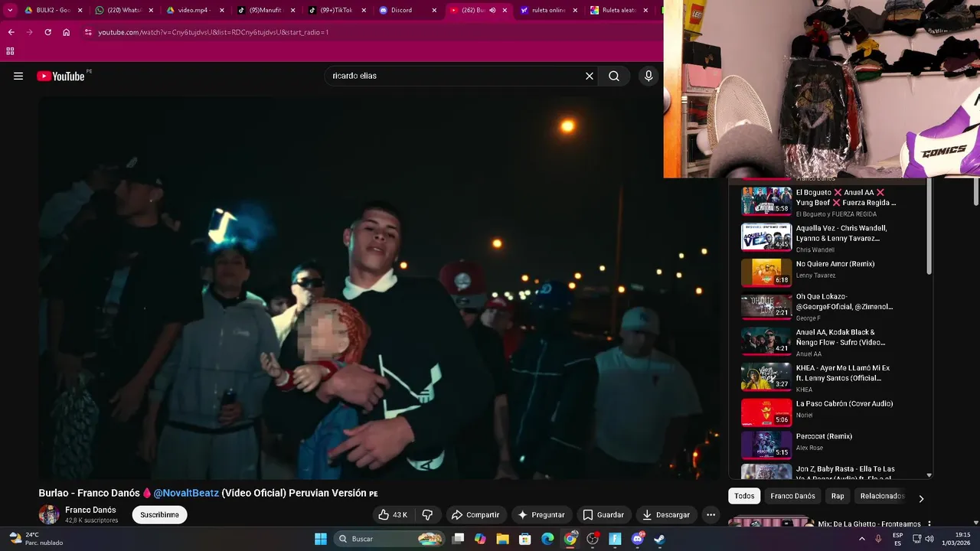Select the Relacionados filter chip
The image size is (980, 551).
tap(882, 496)
